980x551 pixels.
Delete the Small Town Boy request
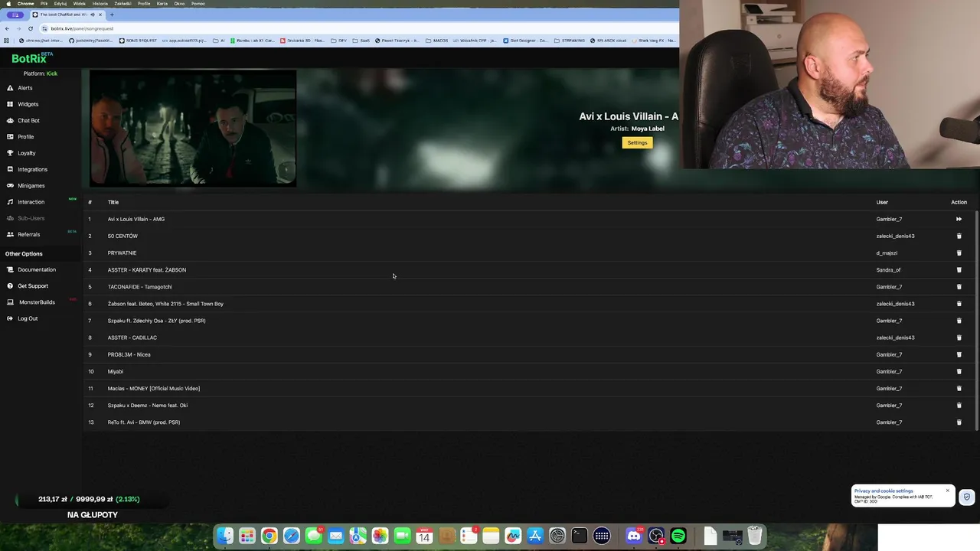click(x=959, y=304)
